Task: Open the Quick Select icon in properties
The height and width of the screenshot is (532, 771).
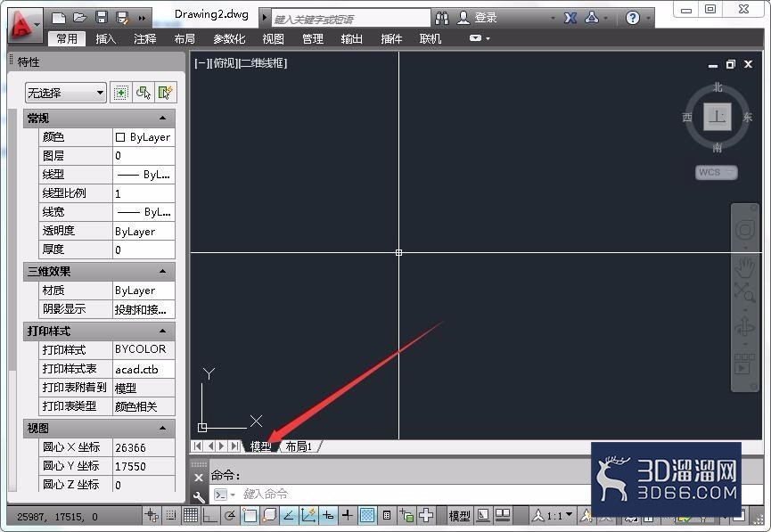Action: [x=165, y=93]
